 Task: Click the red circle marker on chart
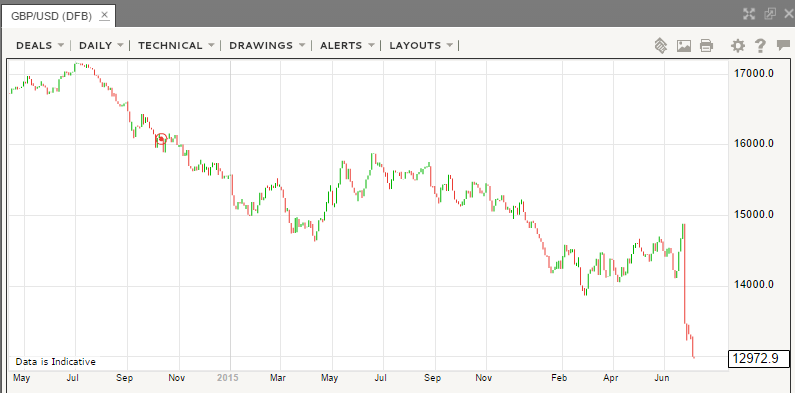click(x=161, y=139)
